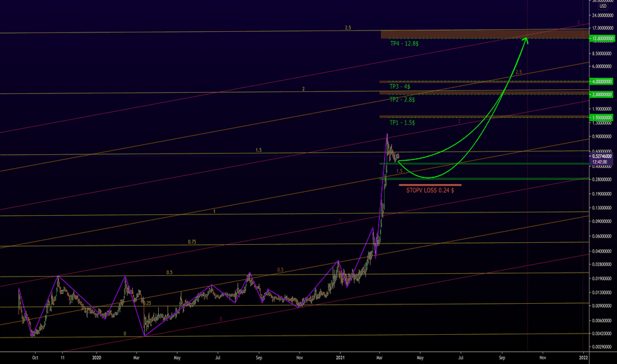The height and width of the screenshot is (364, 617).
Task: Click the 0.90000000 price axis value
Action: [602, 137]
